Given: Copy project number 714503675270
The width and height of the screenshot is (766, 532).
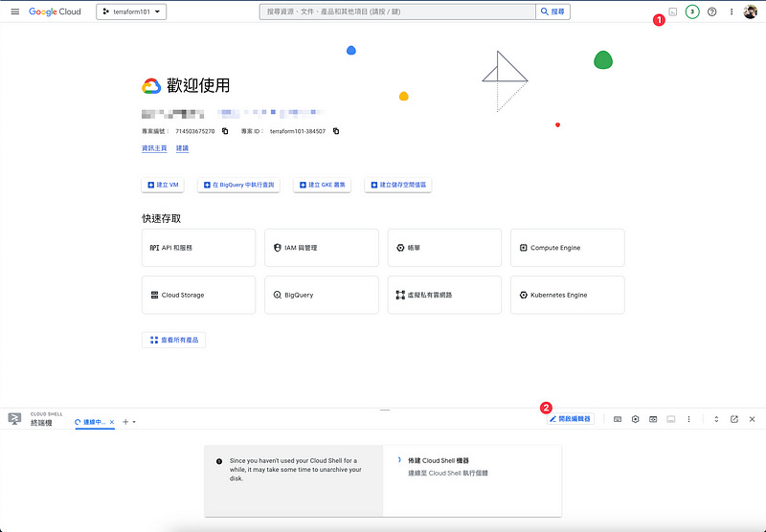Looking at the screenshot, I should (x=225, y=131).
